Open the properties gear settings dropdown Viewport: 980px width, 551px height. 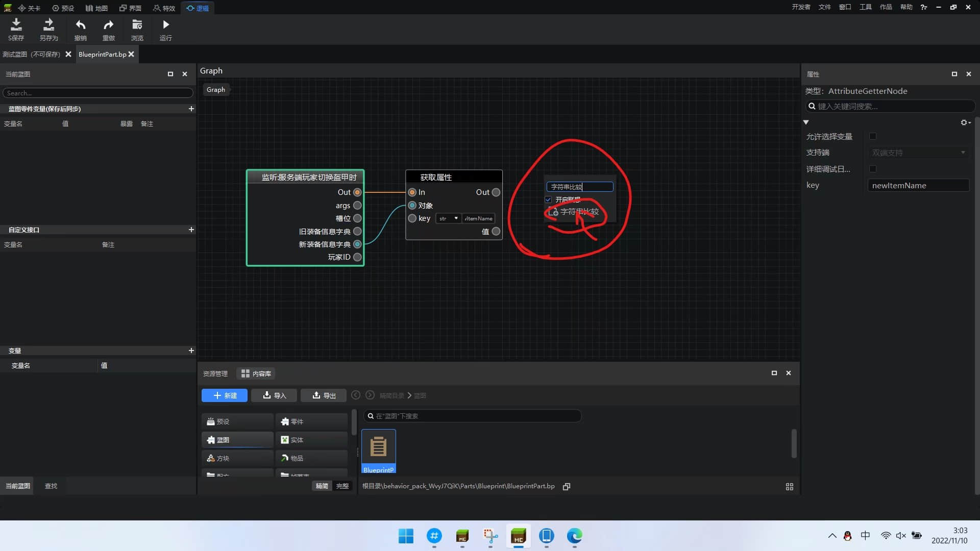(965, 122)
